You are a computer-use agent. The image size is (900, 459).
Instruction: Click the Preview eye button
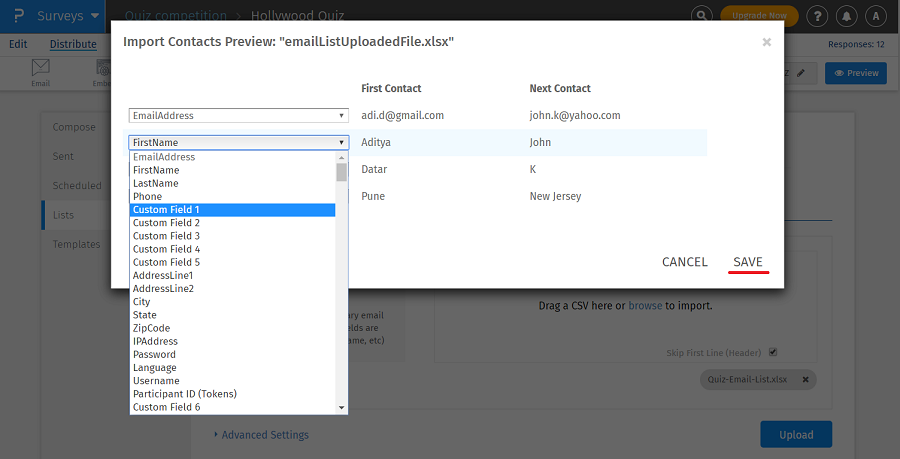point(855,73)
